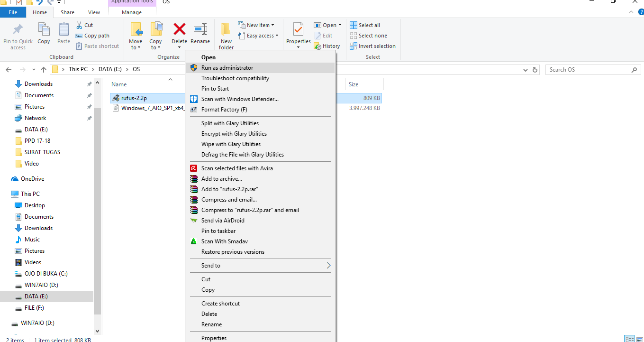The width and height of the screenshot is (644, 342).
Task: Click Invert selection in the ribbon
Action: click(373, 46)
